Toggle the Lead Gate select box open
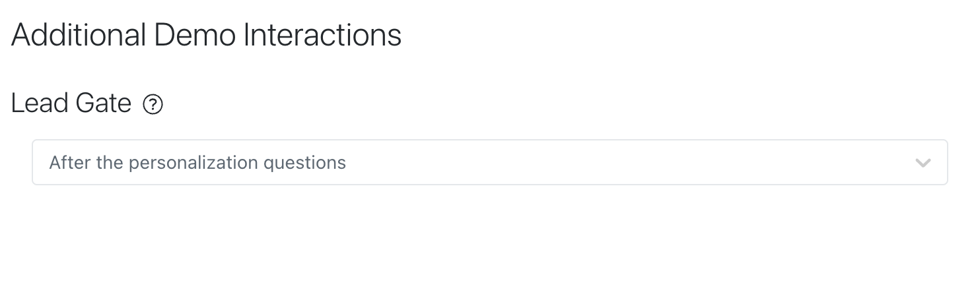Viewport: 980px width, 302px height. tap(490, 162)
